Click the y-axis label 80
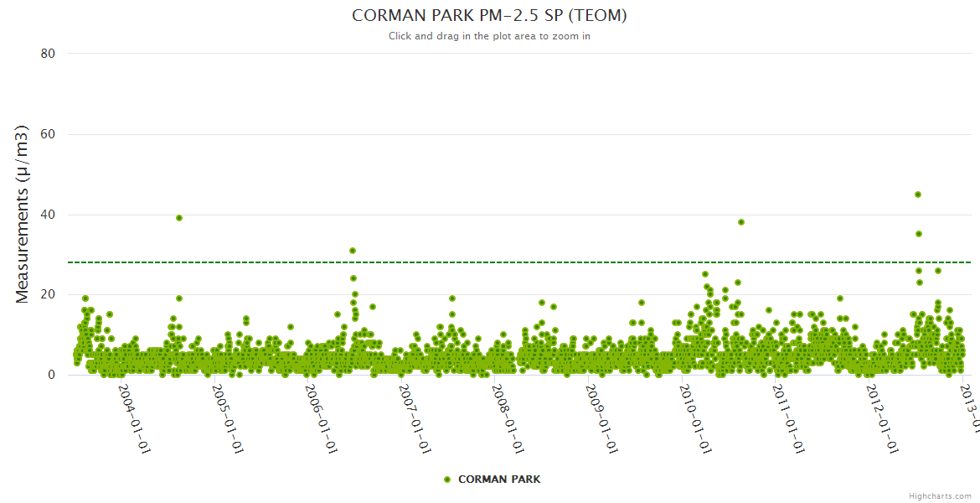This screenshot has width=980, height=503. click(48, 54)
